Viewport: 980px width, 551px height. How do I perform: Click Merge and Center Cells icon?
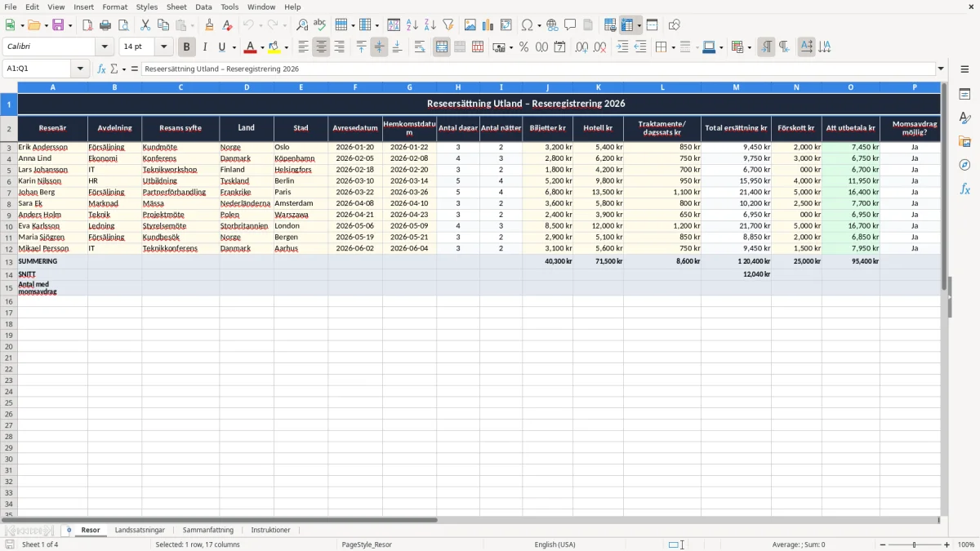pyautogui.click(x=442, y=47)
